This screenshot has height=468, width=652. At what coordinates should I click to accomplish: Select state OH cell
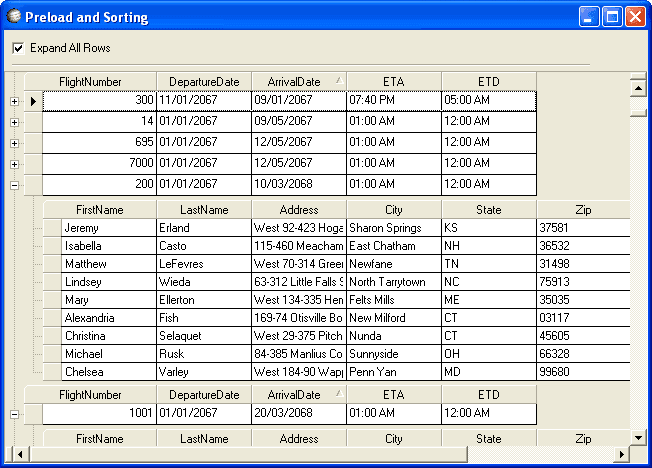(489, 354)
